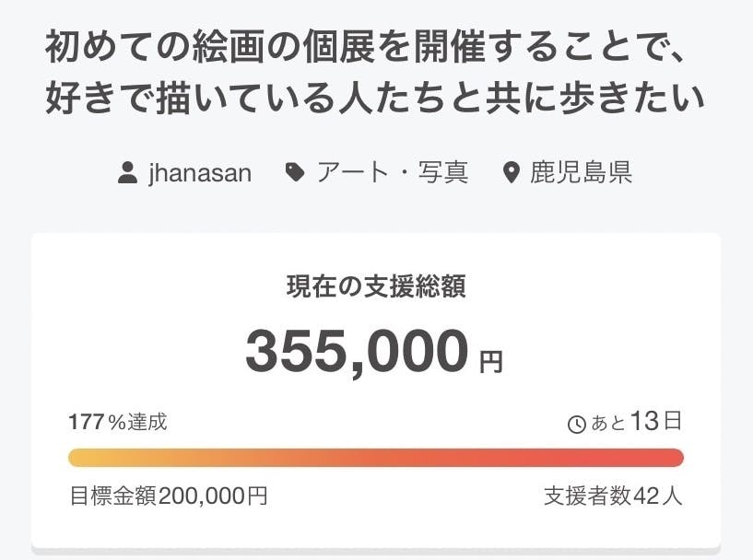Open the アート・写真 category link
Screen dimensions: 753x560
(x=392, y=172)
